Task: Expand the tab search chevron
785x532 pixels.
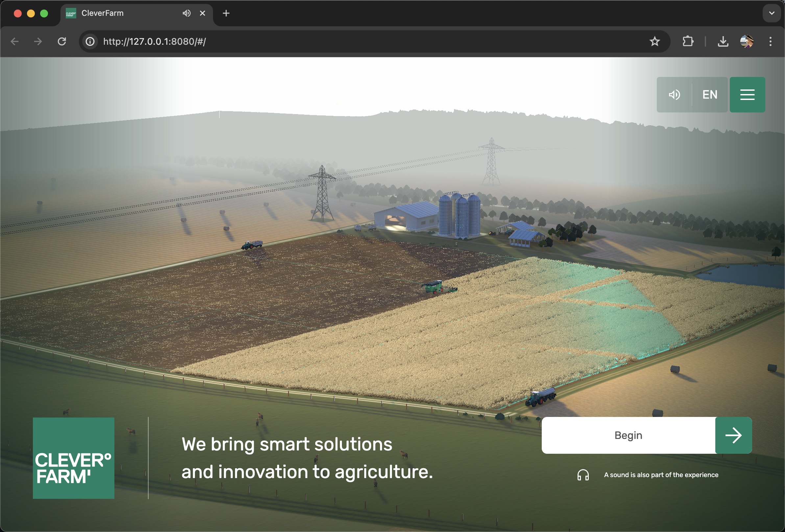Action: pos(772,13)
